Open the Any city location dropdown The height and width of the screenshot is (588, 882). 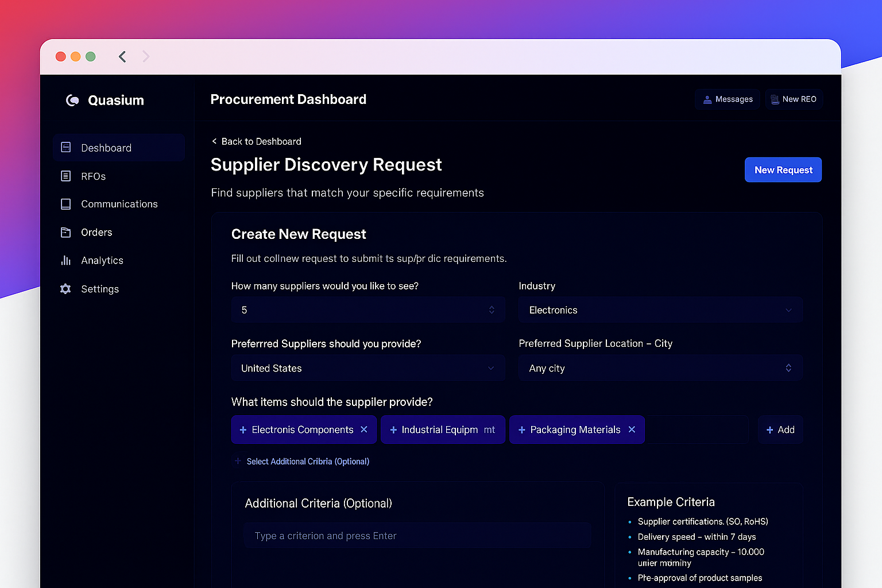[660, 368]
